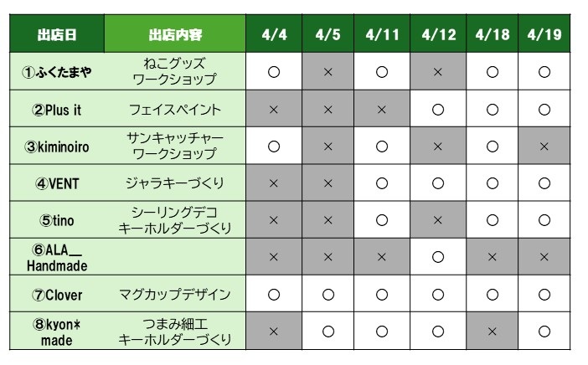The height and width of the screenshot is (365, 588).
Task: Select the cross for tino on 4/12
Action: (437, 219)
